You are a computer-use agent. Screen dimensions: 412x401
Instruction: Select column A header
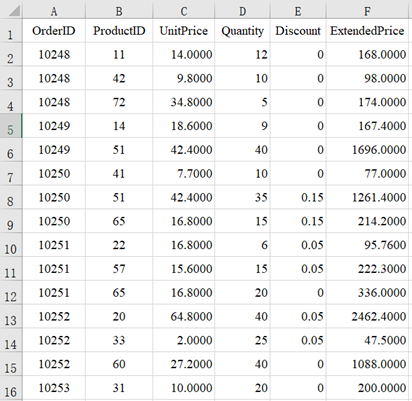click(54, 11)
